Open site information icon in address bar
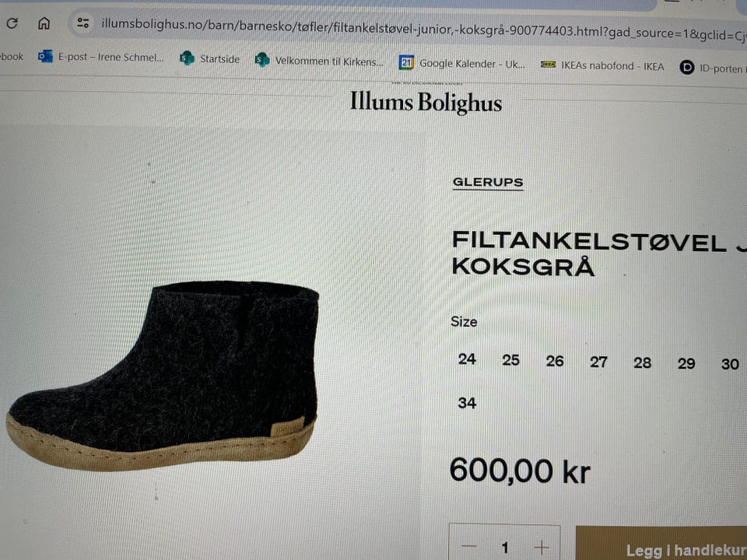Viewport: 747px width, 560px height. tap(83, 23)
